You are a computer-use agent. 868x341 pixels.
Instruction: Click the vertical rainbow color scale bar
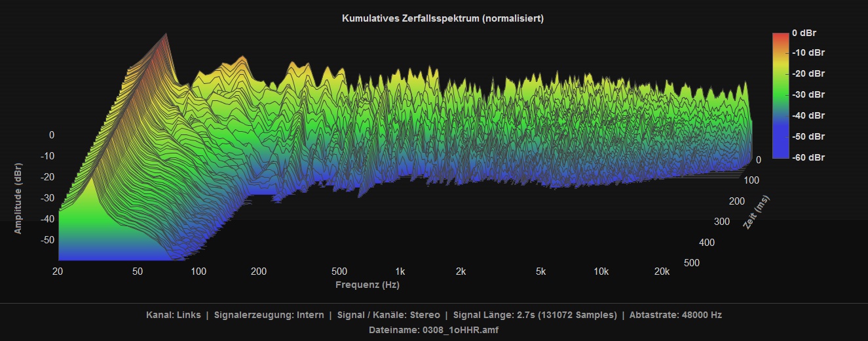(780, 95)
